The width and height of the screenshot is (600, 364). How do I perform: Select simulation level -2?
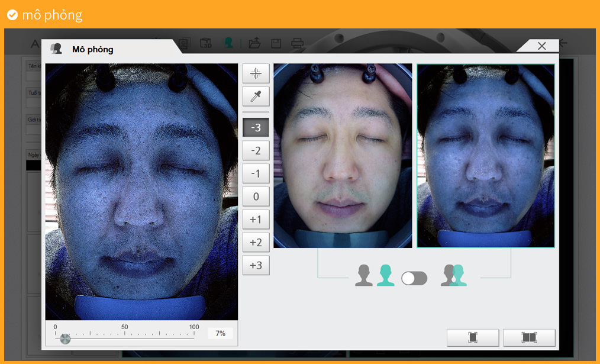click(256, 150)
